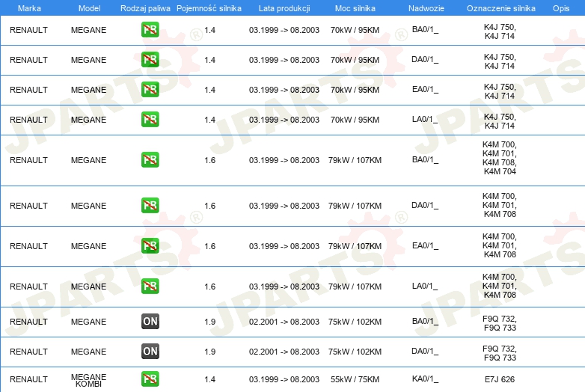Click the petrol icon in the 1.6 BA0/1_ row
585x392 pixels.
150,159
